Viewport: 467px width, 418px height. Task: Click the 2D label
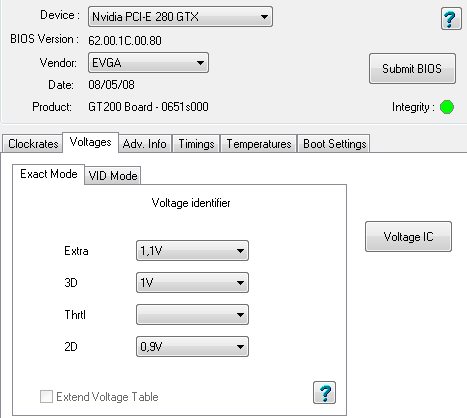click(x=71, y=347)
